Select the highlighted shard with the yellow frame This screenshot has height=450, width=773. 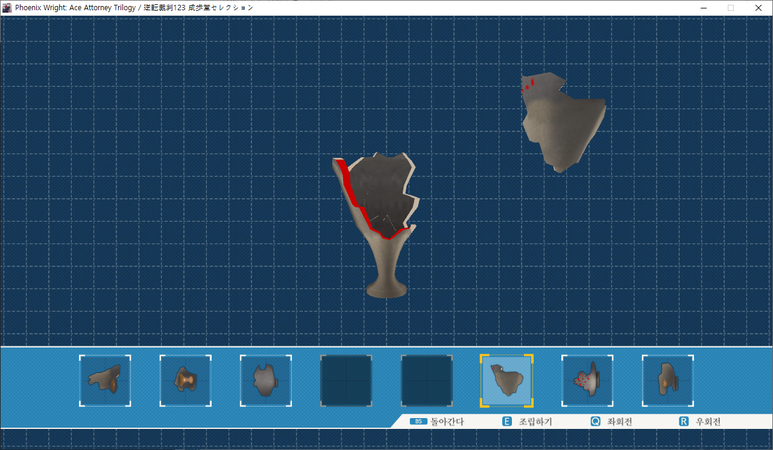pyautogui.click(x=507, y=381)
